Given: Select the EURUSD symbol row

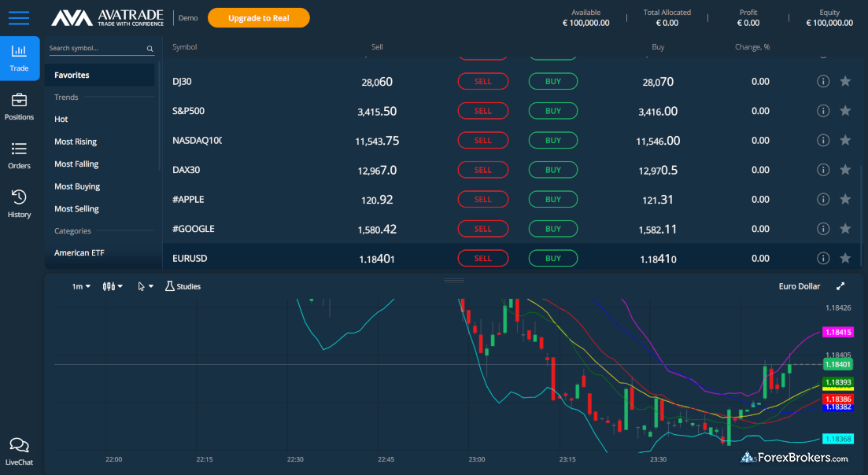Looking at the screenshot, I should [x=512, y=258].
